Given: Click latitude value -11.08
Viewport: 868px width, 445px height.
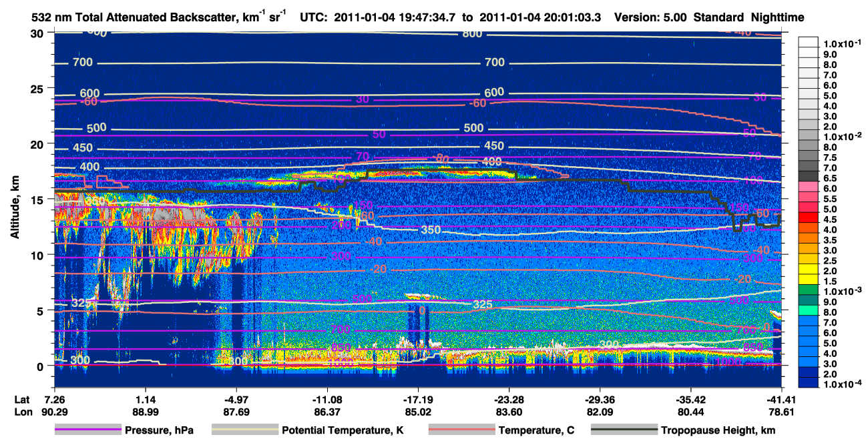Looking at the screenshot, I should click(x=327, y=400).
